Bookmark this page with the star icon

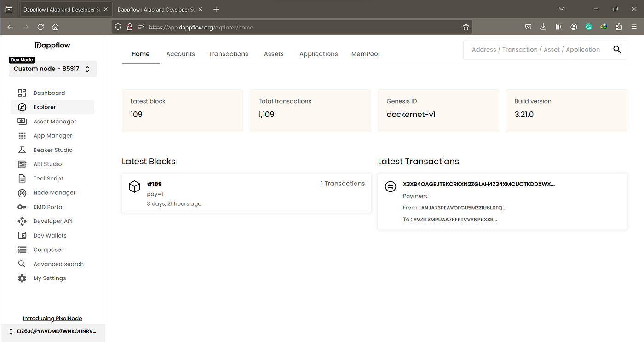tap(466, 27)
